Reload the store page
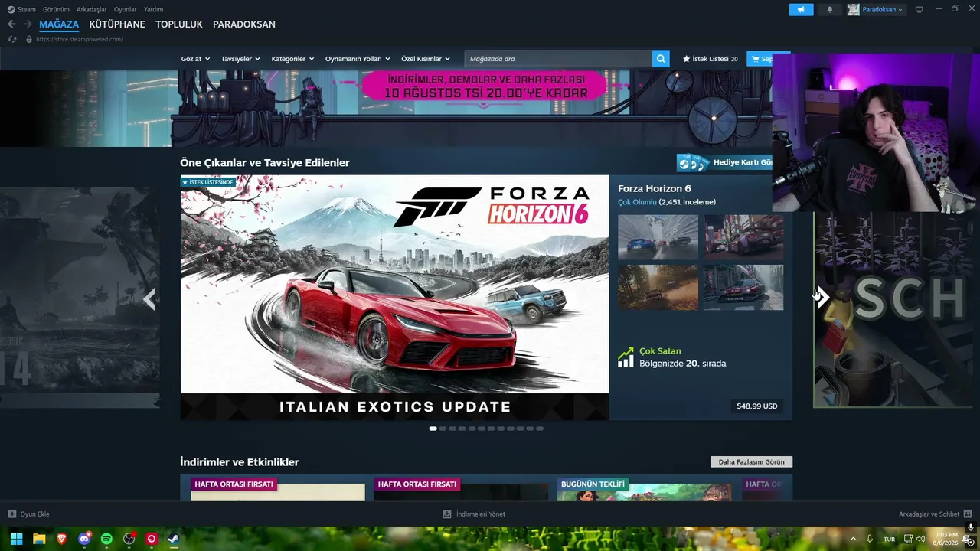Screen dimensions: 980x551 (x=12, y=39)
